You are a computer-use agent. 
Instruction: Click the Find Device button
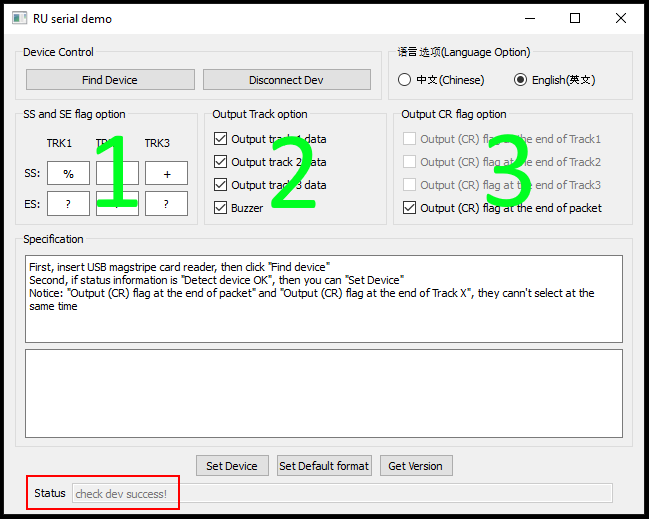110,80
